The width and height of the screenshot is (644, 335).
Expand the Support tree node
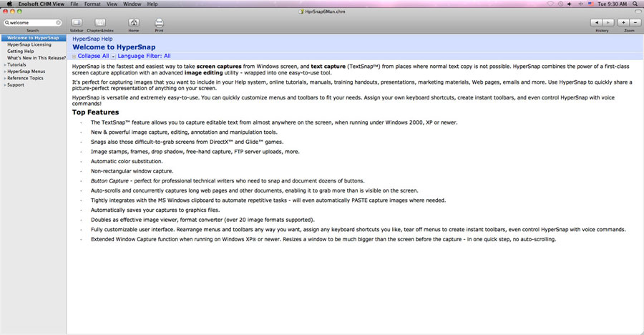pyautogui.click(x=5, y=85)
